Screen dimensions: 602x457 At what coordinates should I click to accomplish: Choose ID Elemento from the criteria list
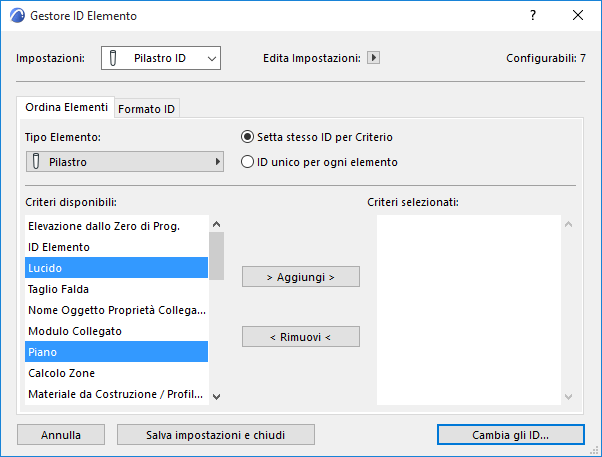pyautogui.click(x=116, y=246)
